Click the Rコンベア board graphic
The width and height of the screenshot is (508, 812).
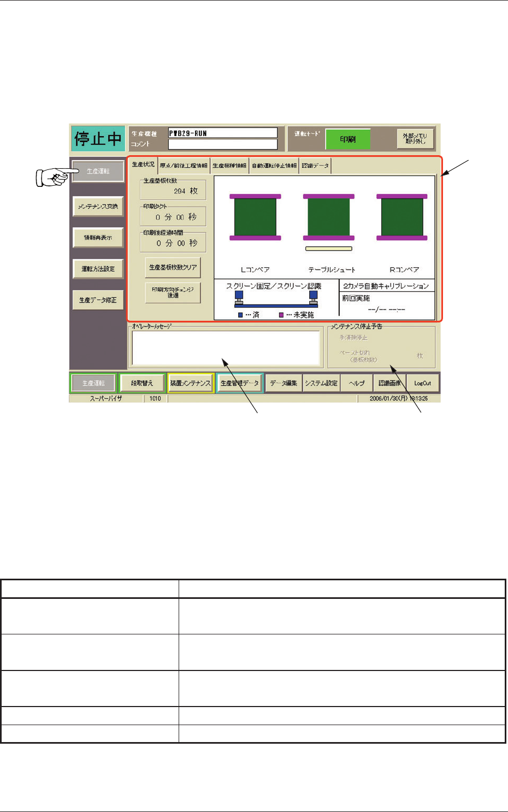click(x=402, y=217)
